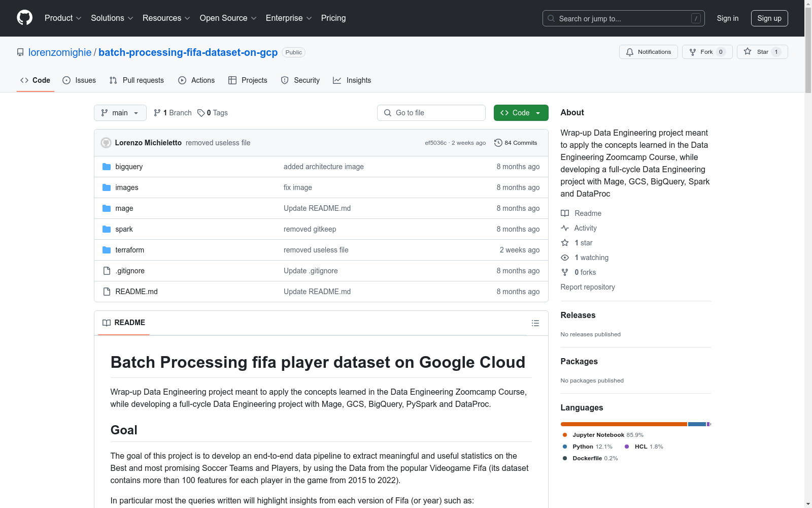Expand the Open Source menu

228,18
